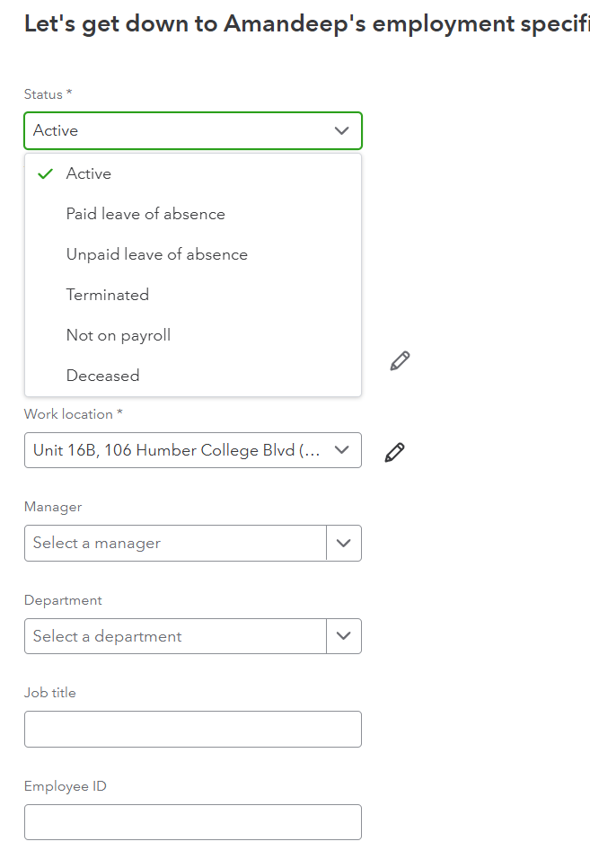Click the Employee ID field label
Screen dimensions: 590x868
pos(66,786)
